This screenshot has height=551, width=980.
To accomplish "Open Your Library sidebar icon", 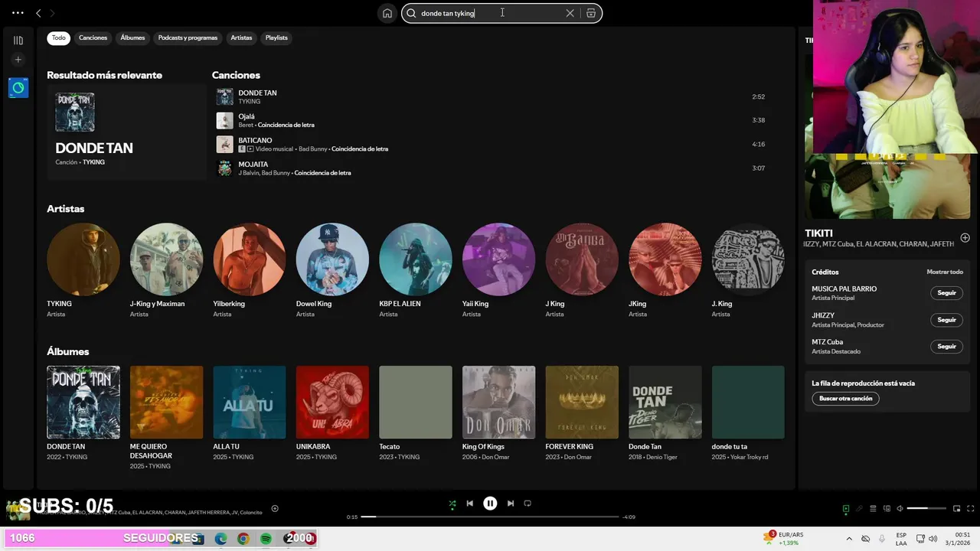I will point(18,40).
